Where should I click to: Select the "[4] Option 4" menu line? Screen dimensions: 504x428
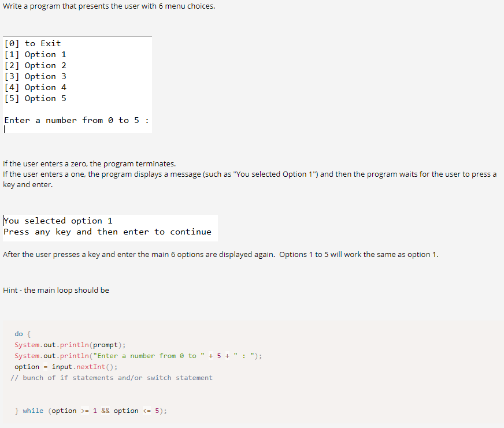pyautogui.click(x=35, y=87)
